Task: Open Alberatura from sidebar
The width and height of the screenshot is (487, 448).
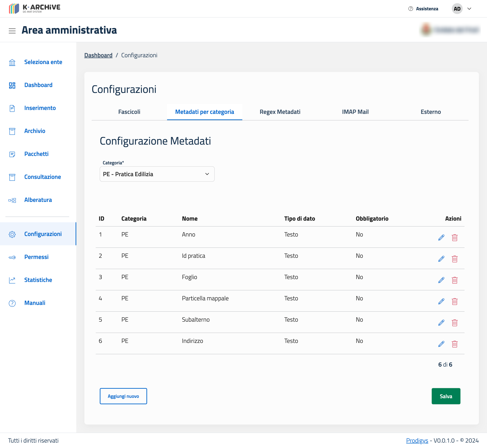Action: [x=38, y=200]
